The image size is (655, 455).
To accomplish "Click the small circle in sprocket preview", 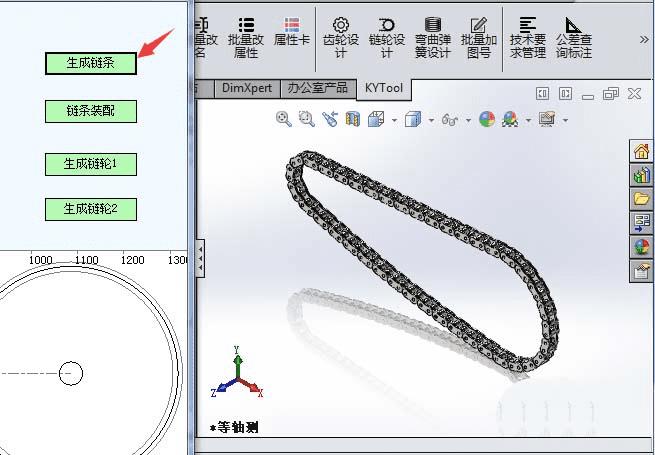I will pyautogui.click(x=71, y=373).
